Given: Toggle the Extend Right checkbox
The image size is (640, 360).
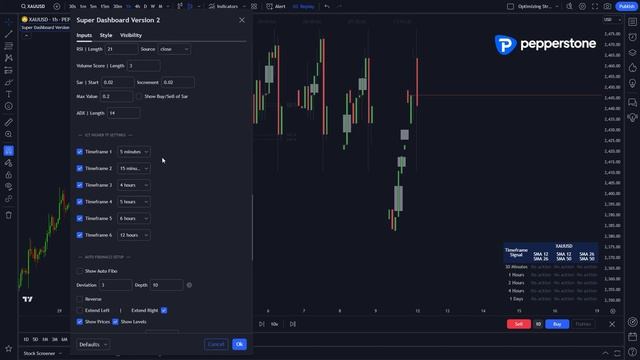Looking at the screenshot, I should pos(164,311).
